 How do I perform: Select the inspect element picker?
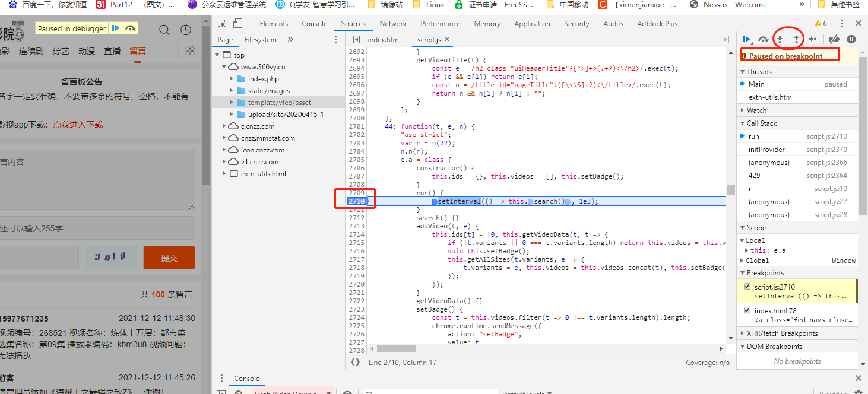[x=221, y=24]
